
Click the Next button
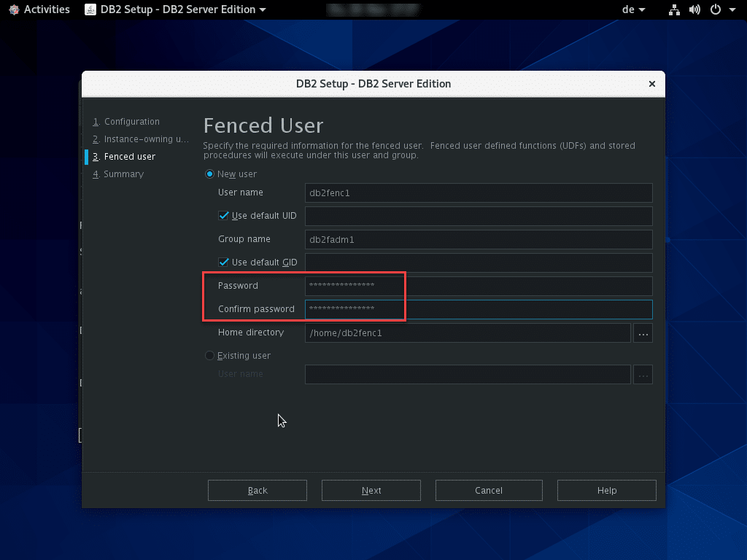coord(371,491)
